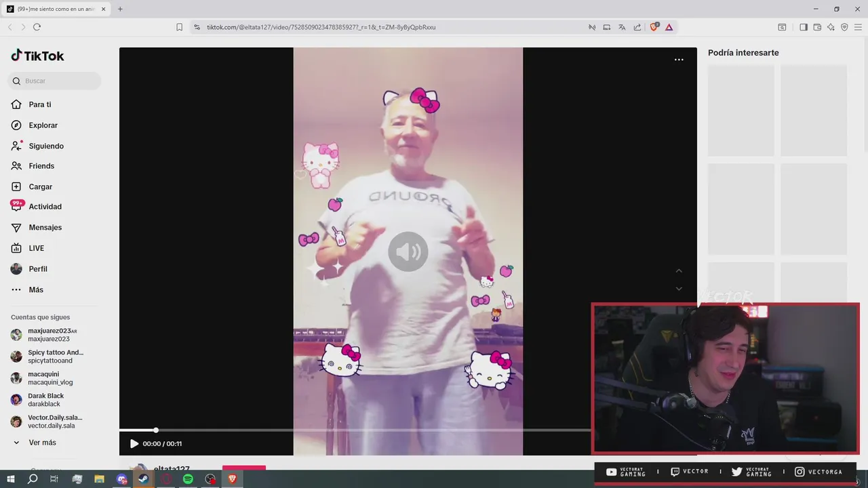Open Steam from taskbar

(x=144, y=479)
